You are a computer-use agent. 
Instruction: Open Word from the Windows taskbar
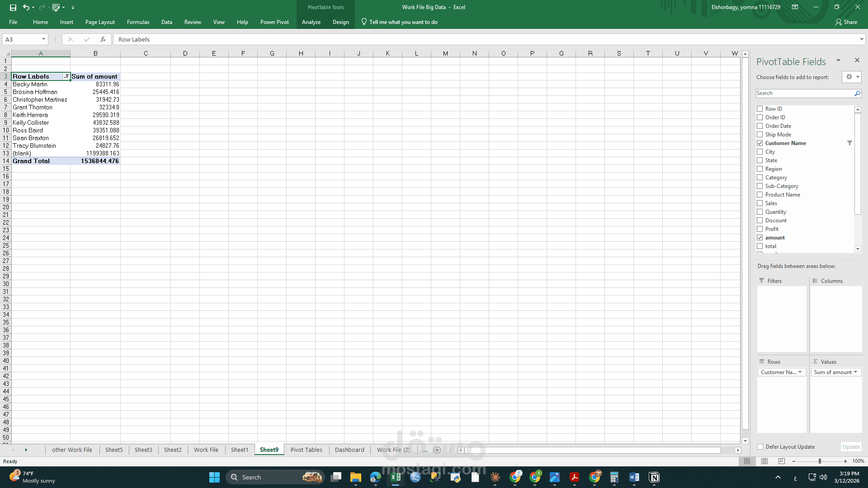tap(634, 477)
